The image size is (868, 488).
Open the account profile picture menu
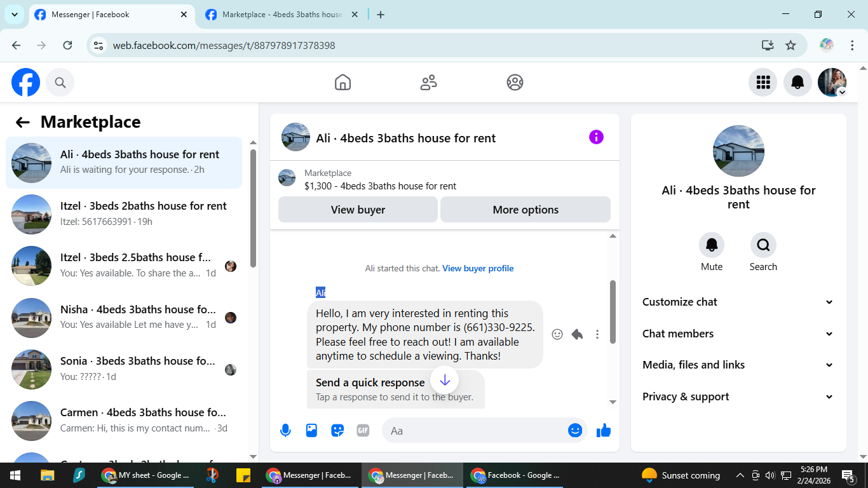tap(832, 83)
